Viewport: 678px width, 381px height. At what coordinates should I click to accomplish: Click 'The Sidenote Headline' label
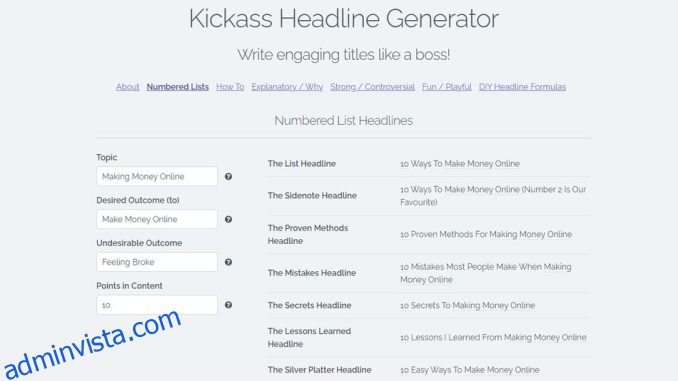coord(312,195)
